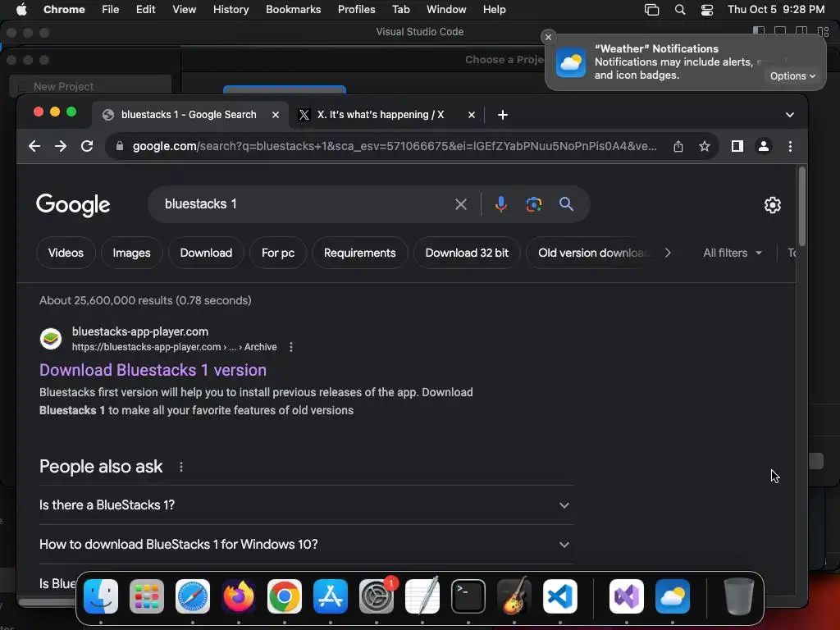Select the Download filter chip
The width and height of the screenshot is (840, 630).
point(206,253)
